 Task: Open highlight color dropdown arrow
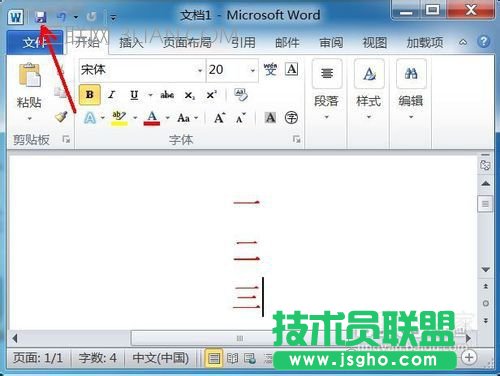click(x=135, y=118)
